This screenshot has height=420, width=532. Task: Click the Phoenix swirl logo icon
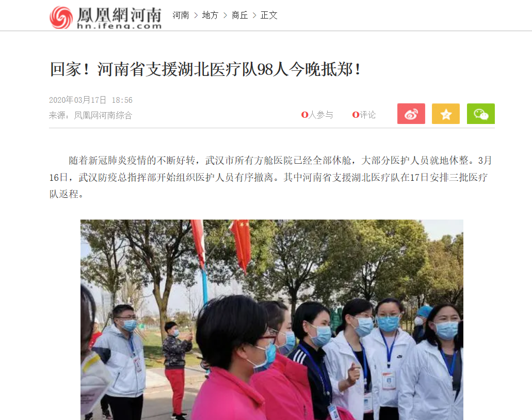click(x=61, y=17)
